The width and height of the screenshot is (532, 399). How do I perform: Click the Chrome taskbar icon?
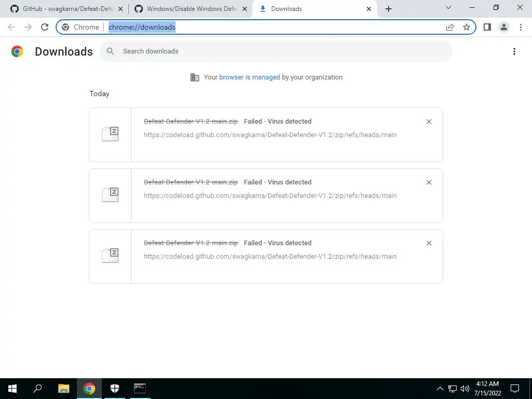tap(89, 389)
